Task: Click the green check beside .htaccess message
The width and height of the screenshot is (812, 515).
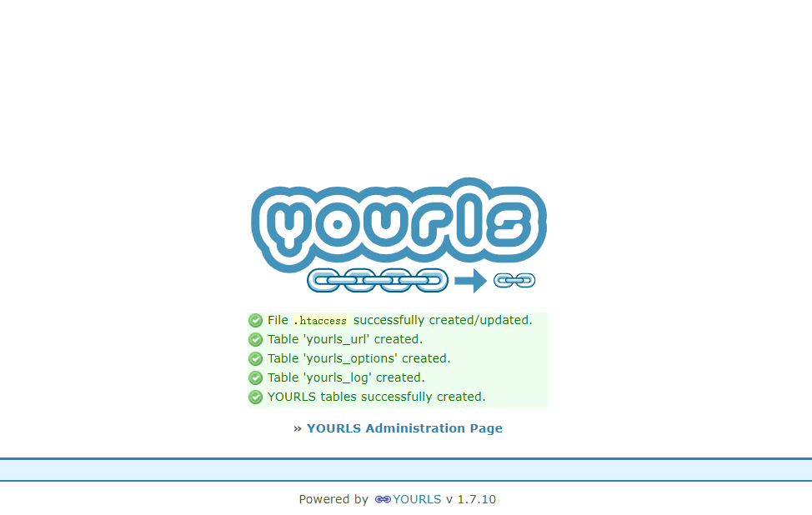Action: click(255, 320)
